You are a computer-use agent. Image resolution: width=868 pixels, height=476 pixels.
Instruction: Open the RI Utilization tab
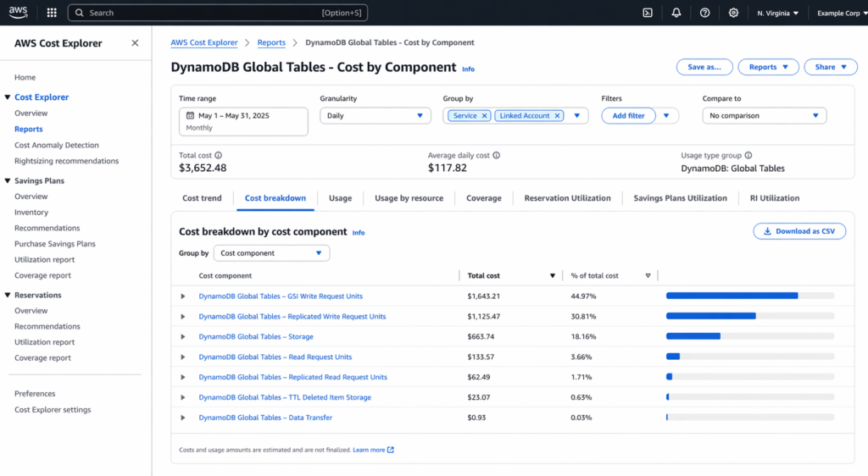pos(775,198)
